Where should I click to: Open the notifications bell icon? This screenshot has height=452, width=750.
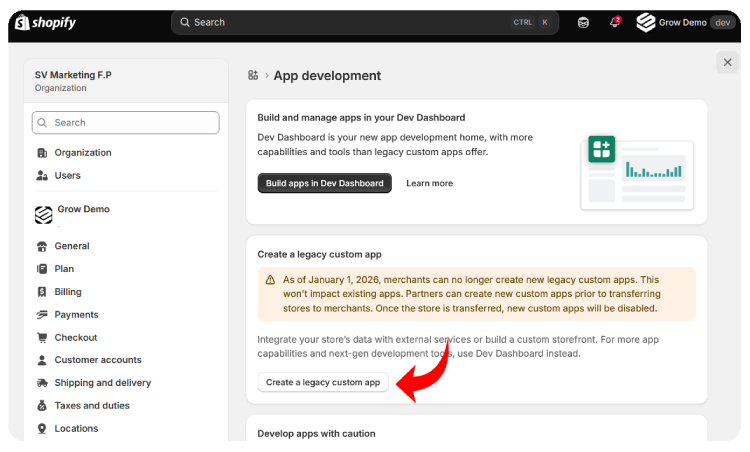point(615,22)
